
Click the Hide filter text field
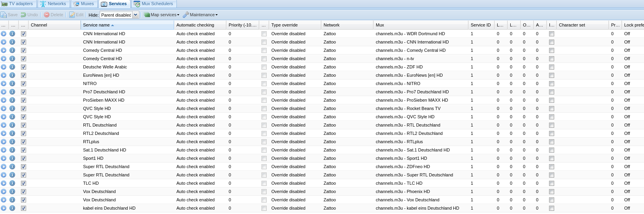116,15
